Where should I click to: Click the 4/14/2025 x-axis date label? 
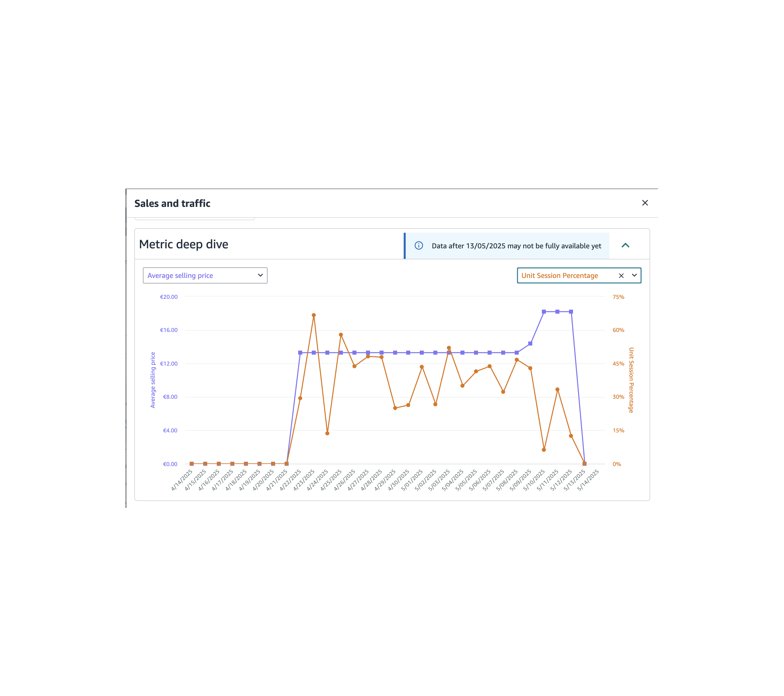tap(182, 481)
